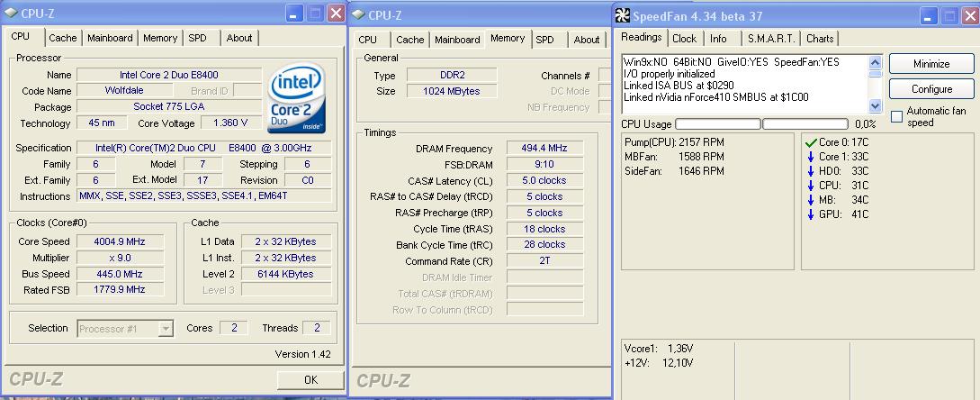Click the blue down arrow beside HD0
Screen dimensions: 980x400
[x=811, y=171]
